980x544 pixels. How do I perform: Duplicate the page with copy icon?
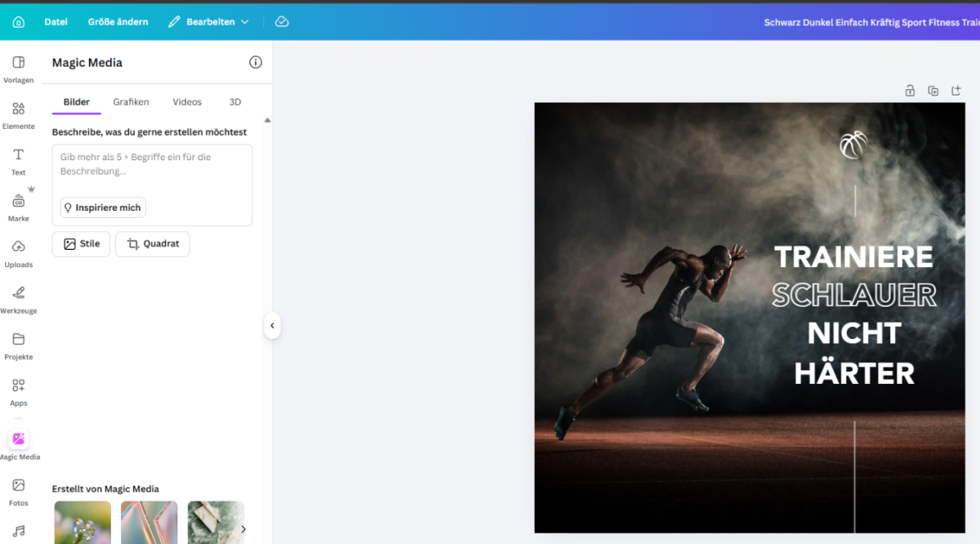pos(933,91)
